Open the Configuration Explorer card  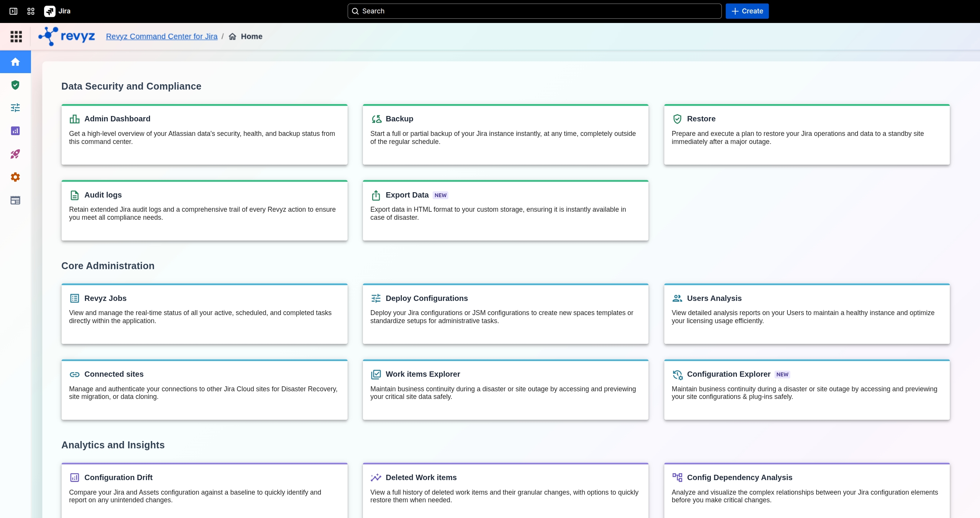807,389
